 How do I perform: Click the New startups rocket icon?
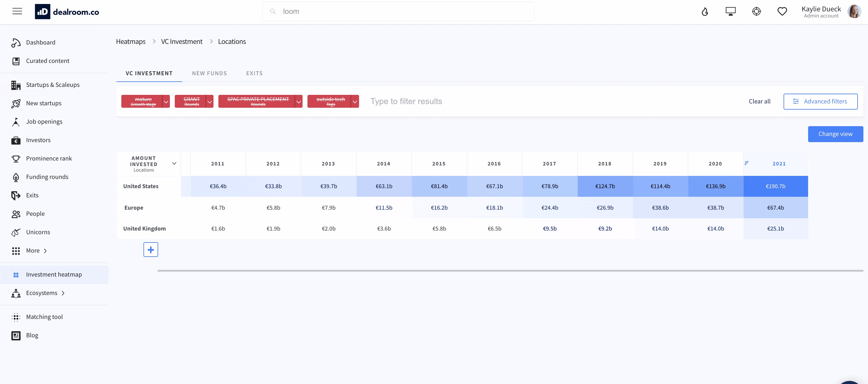point(16,103)
